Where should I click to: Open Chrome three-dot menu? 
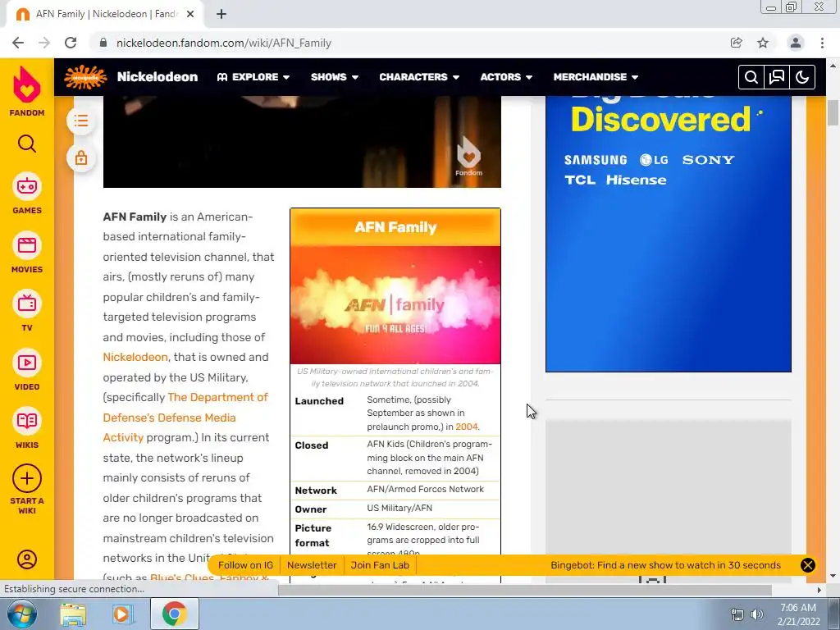(x=822, y=43)
